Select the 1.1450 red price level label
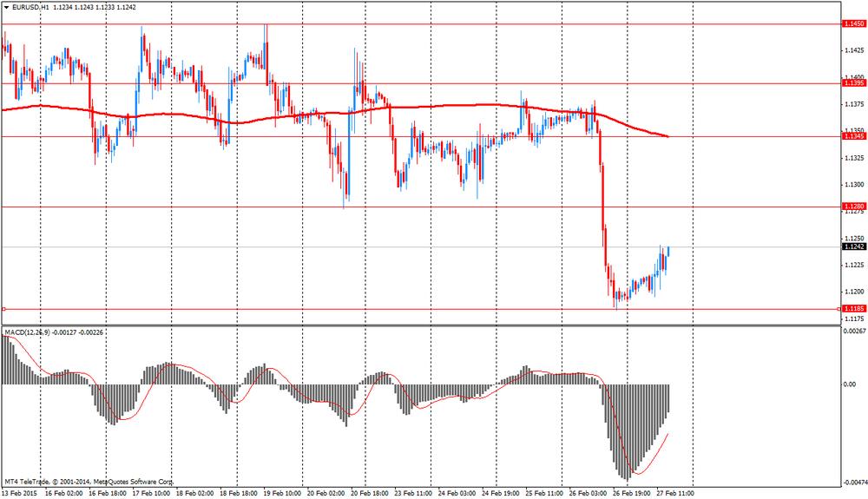The width and height of the screenshot is (868, 499). click(x=853, y=23)
